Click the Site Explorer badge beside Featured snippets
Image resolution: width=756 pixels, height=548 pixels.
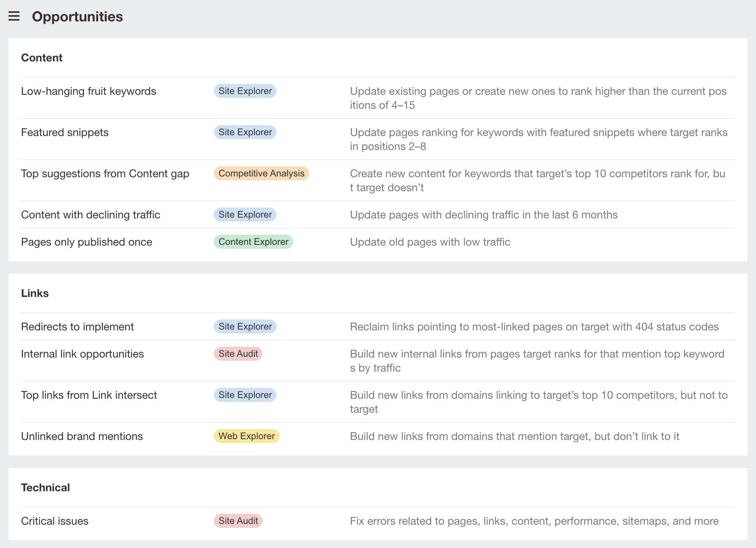245,132
